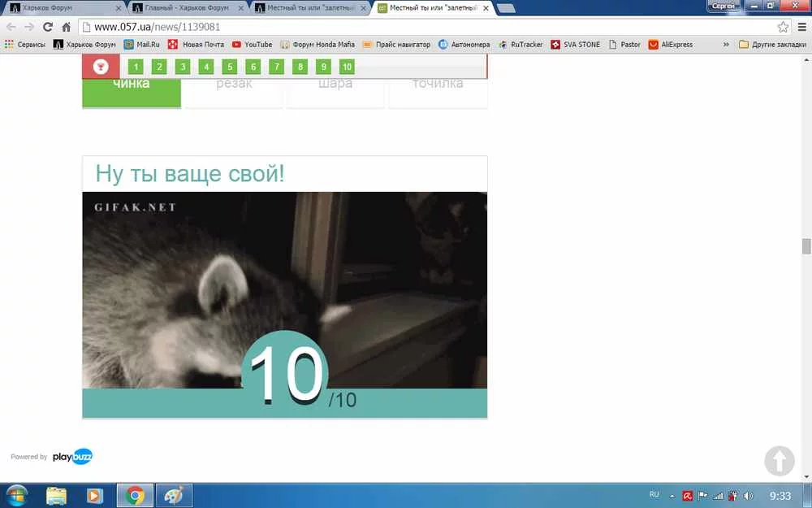Jump to quiz question 8
The image size is (812, 508).
pos(300,67)
